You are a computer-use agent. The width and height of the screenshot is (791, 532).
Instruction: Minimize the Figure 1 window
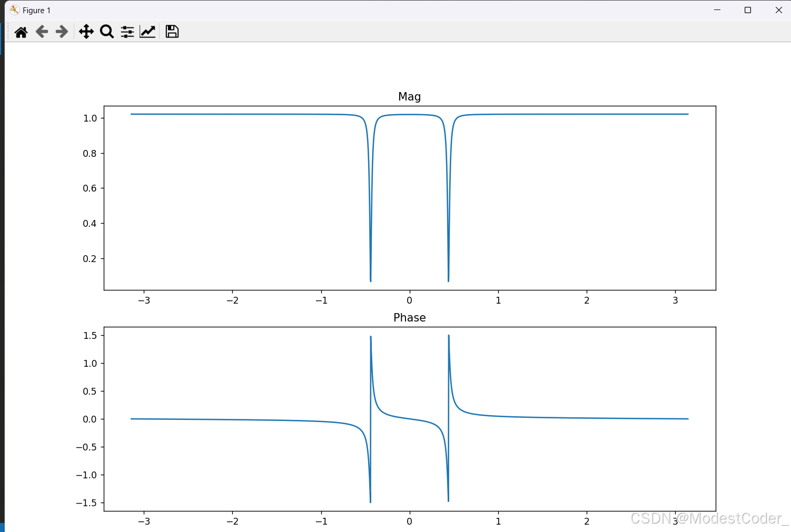[x=717, y=10]
